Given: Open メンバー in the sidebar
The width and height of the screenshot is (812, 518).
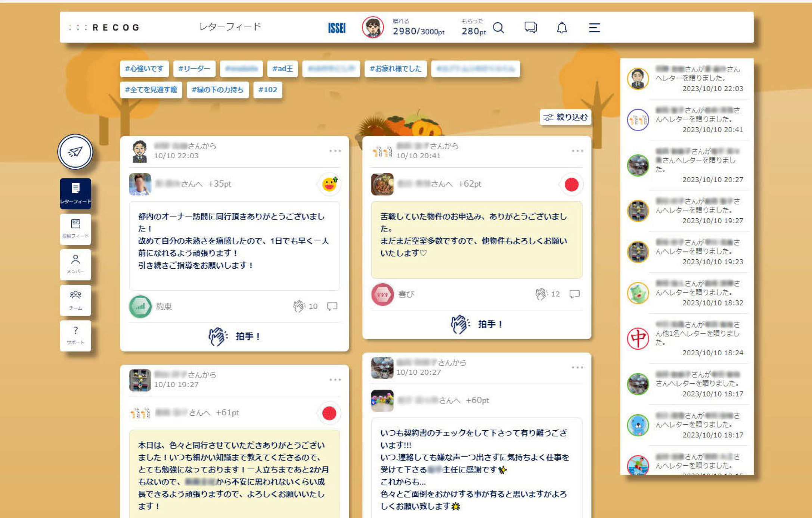Looking at the screenshot, I should pos(75,264).
